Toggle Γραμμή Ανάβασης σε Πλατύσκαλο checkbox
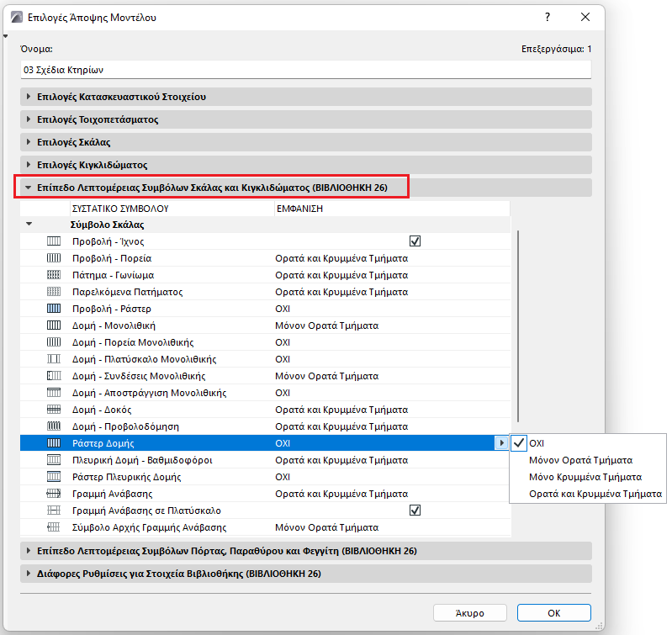The width and height of the screenshot is (672, 635). tap(415, 511)
